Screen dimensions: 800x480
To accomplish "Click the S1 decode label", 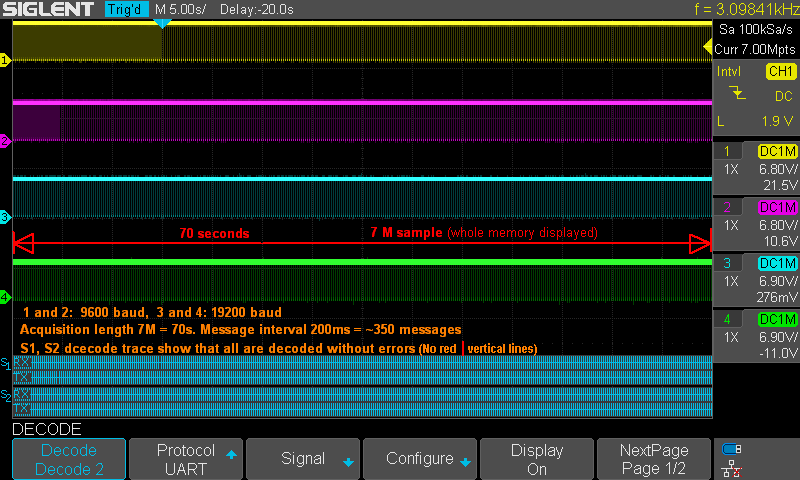I will pyautogui.click(x=6, y=363).
